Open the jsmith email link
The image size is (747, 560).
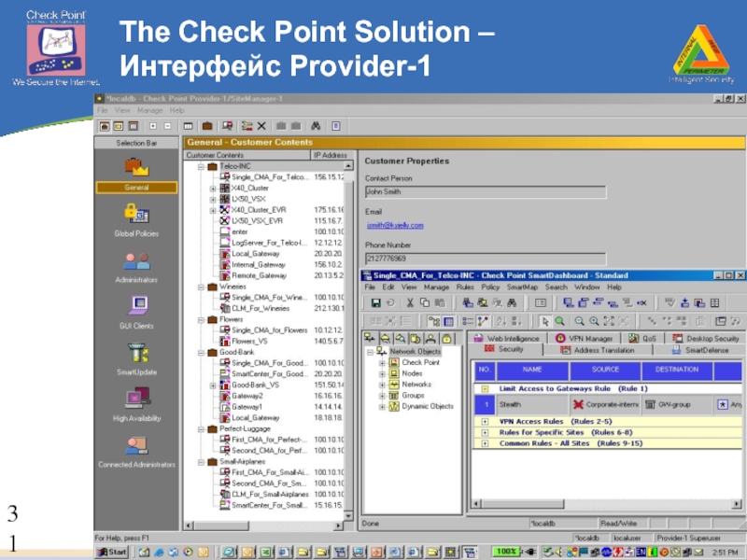click(395, 225)
